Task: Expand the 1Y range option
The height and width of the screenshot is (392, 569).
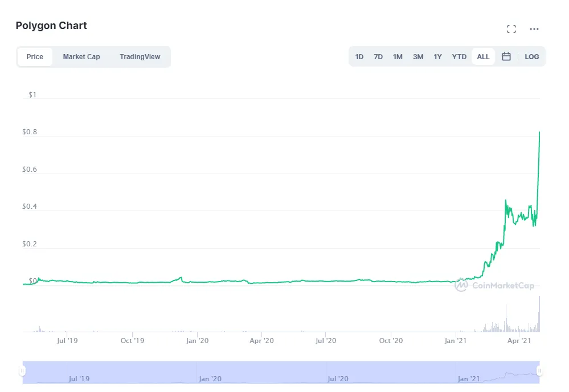Action: click(x=437, y=56)
